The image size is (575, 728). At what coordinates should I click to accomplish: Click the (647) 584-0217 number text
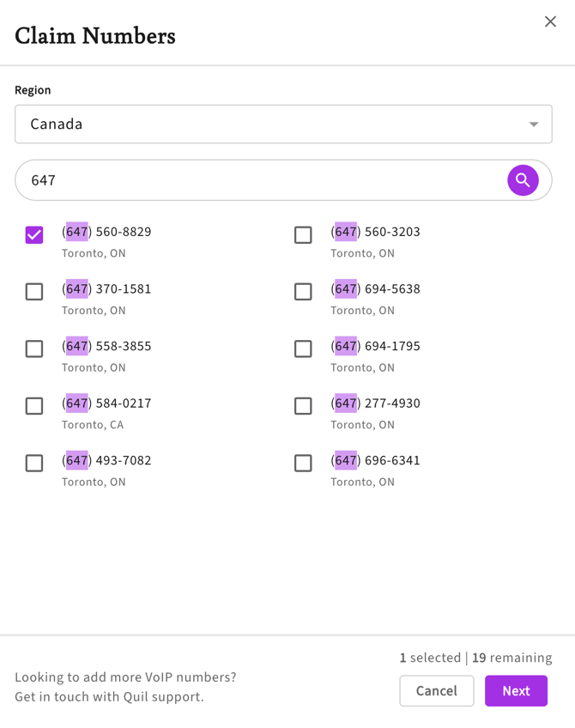pos(107,403)
